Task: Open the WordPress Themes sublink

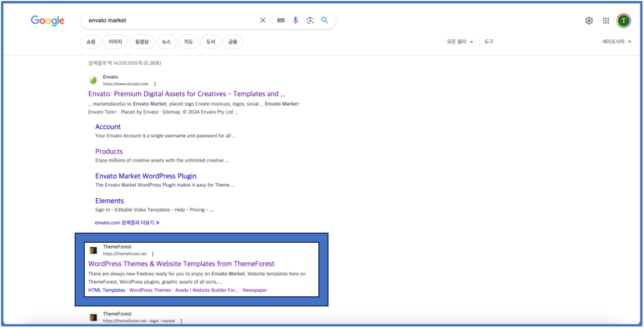Action: coord(150,290)
